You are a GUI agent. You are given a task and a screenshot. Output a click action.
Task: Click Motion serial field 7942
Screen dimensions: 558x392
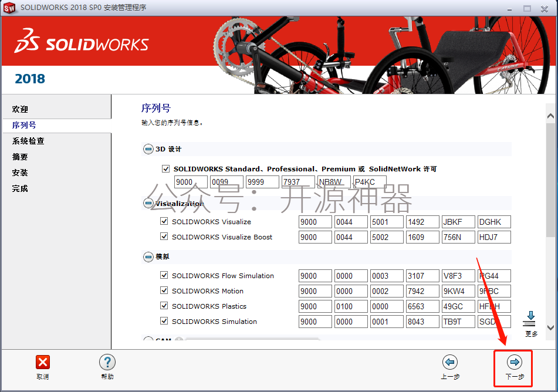(x=423, y=291)
